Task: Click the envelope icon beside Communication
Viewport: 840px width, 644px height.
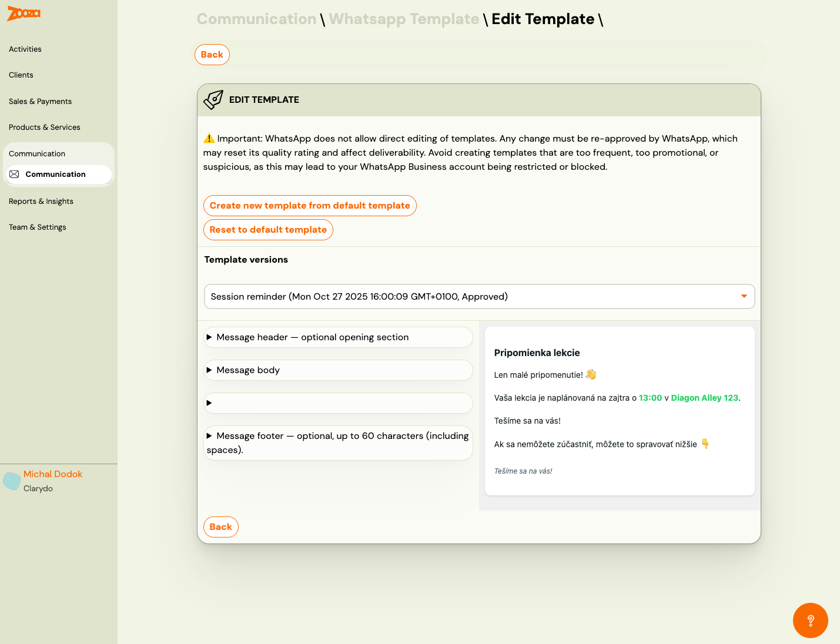Action: (x=15, y=175)
